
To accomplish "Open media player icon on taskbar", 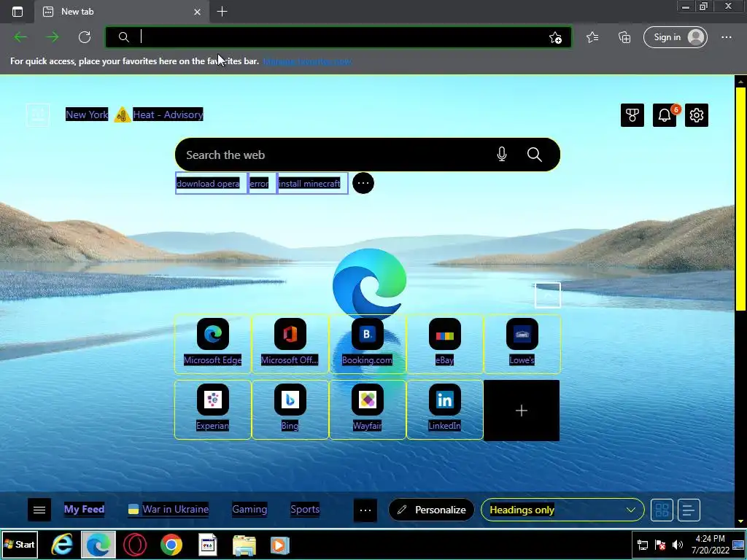I will 280,545.
